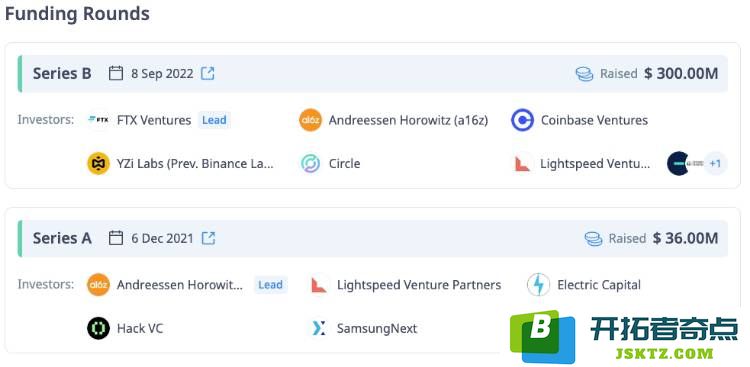The width and height of the screenshot is (750, 367).
Task: Click the Circle logo icon
Action: (x=310, y=164)
